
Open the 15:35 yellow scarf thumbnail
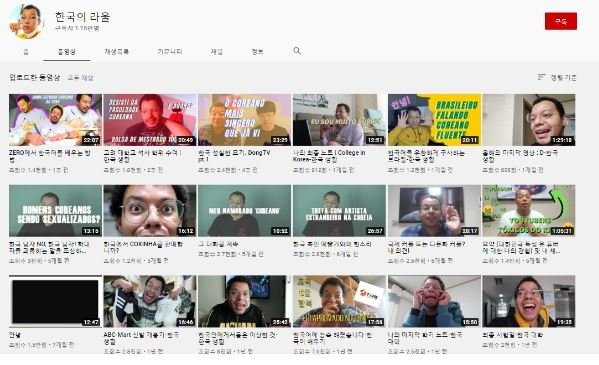pos(529,301)
